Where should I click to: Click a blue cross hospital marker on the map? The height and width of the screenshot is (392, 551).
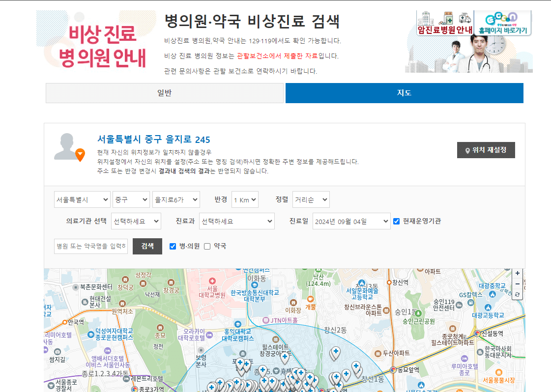point(336,352)
